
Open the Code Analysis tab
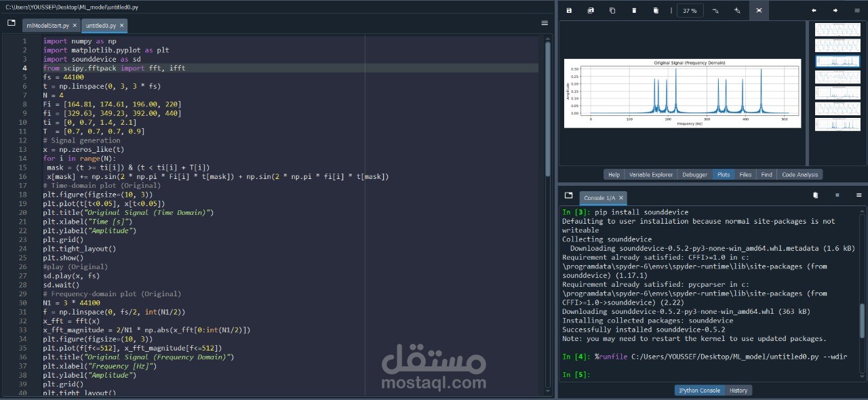point(800,174)
